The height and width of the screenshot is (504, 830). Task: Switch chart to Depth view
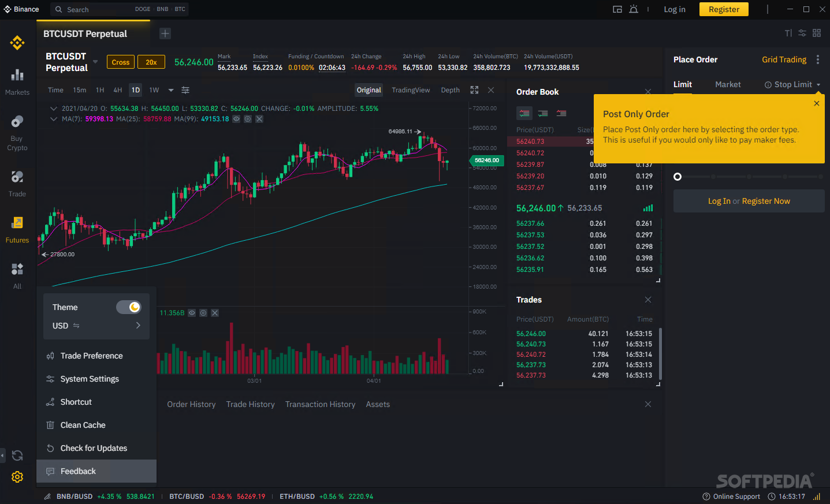point(451,90)
